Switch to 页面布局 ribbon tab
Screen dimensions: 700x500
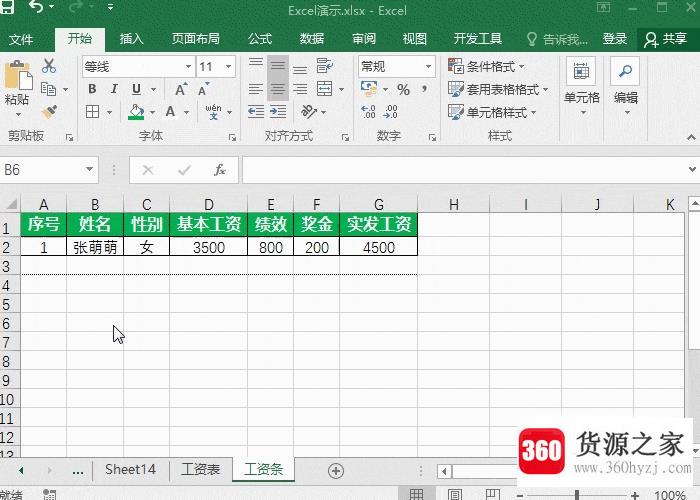pos(196,39)
